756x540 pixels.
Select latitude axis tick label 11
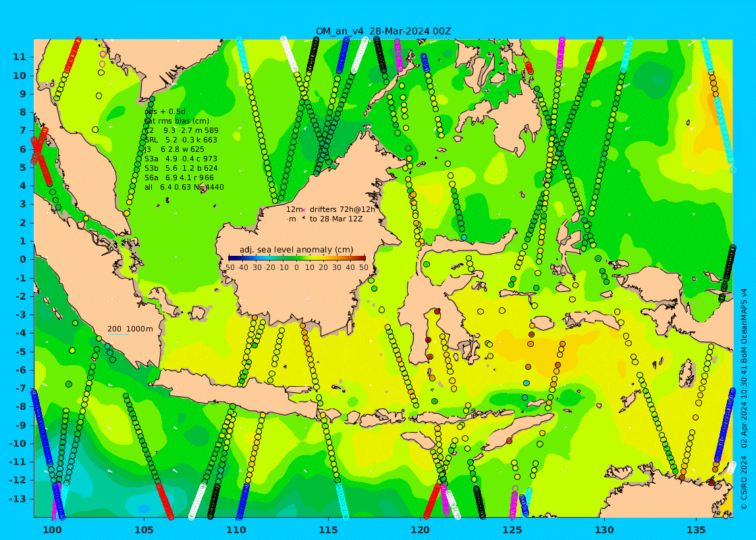tap(20, 57)
